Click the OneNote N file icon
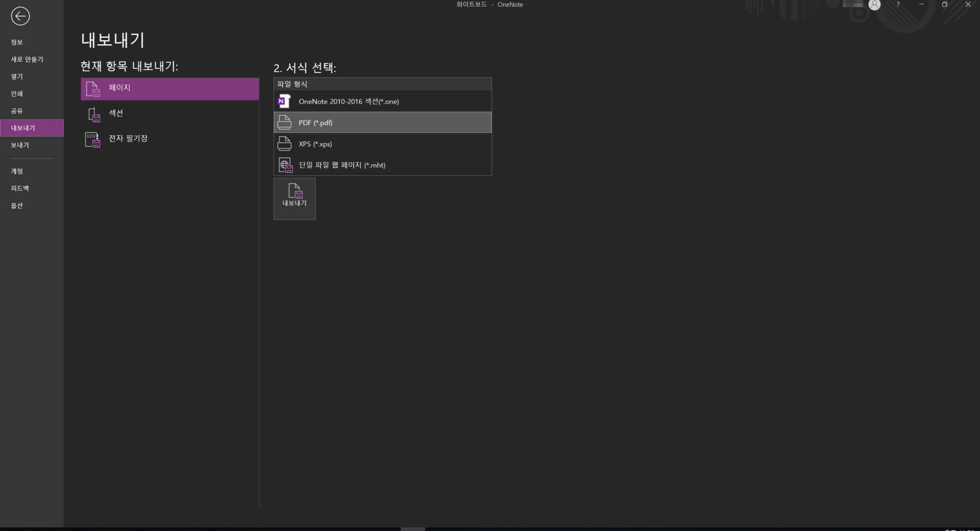This screenshot has height=531, width=980. pyautogui.click(x=284, y=102)
